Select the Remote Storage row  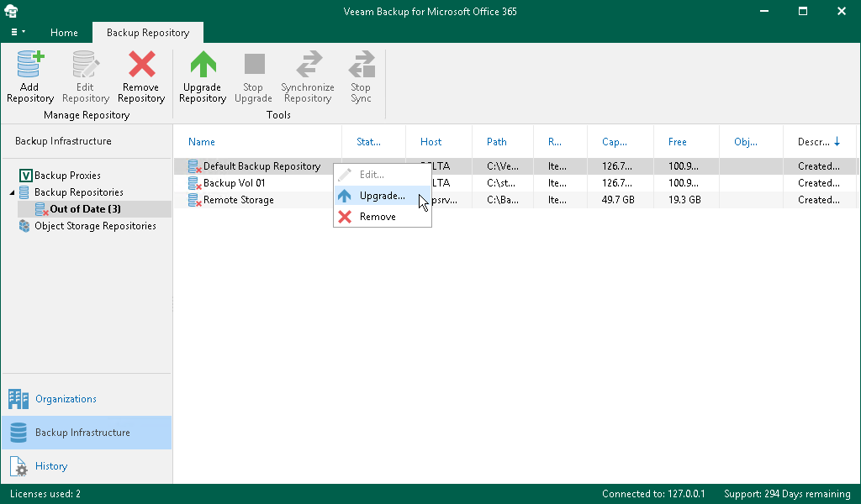click(x=515, y=200)
